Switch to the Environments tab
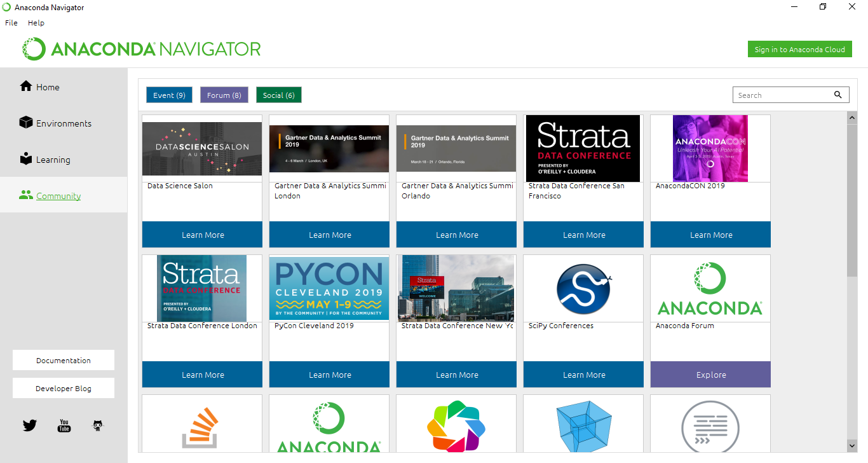Screen dimensions: 868x463 (64, 123)
